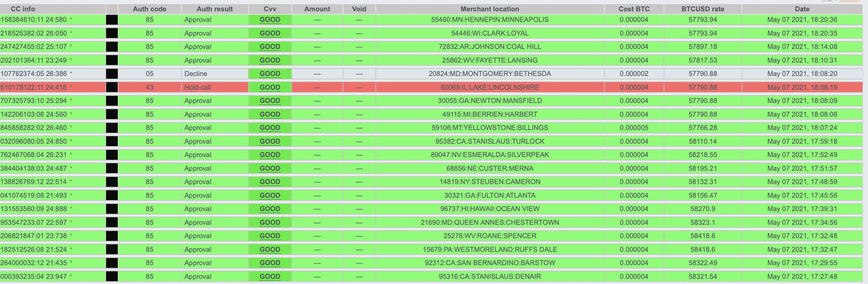Select BTCUSD rate 58322.49
The image size is (868, 284).
703,263
